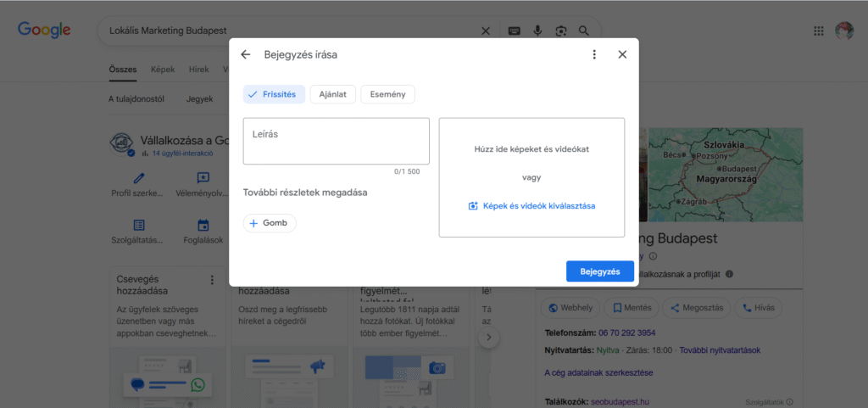Open További nyitvatartások link

(x=720, y=350)
